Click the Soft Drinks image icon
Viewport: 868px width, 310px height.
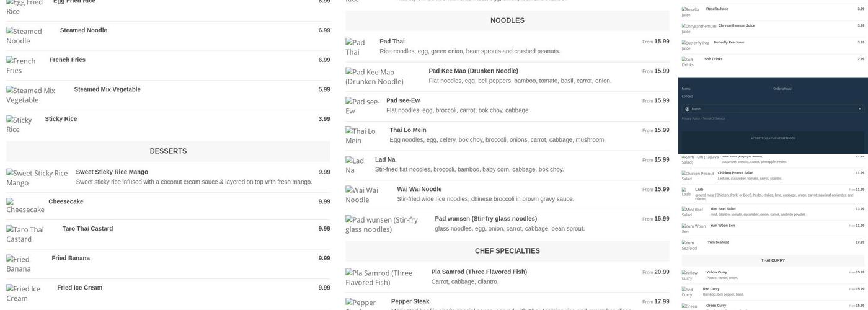(688, 62)
